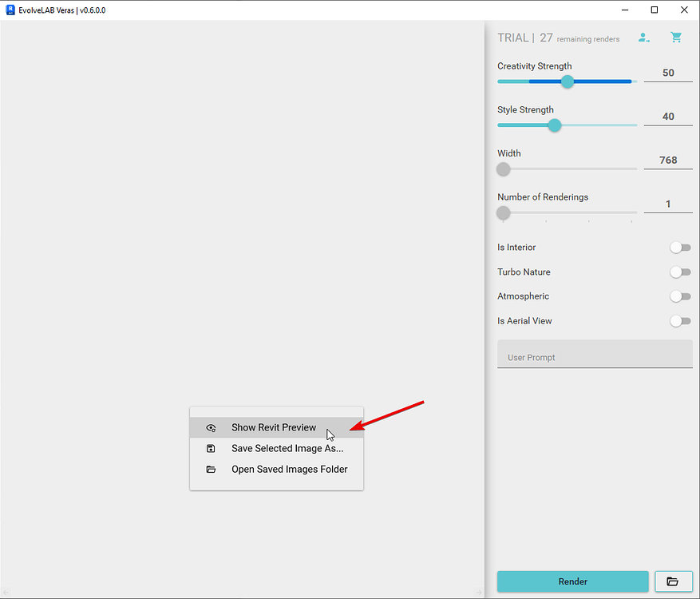This screenshot has height=599, width=700.
Task: Enable Is Aerial View toggle
Action: (x=680, y=321)
